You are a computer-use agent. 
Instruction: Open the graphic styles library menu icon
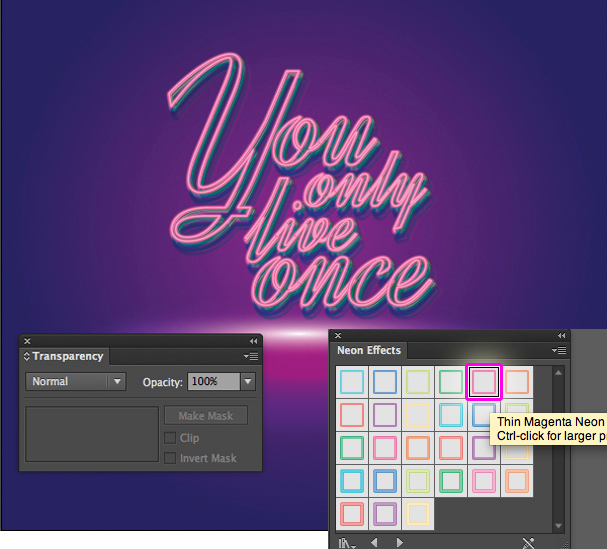[345, 542]
